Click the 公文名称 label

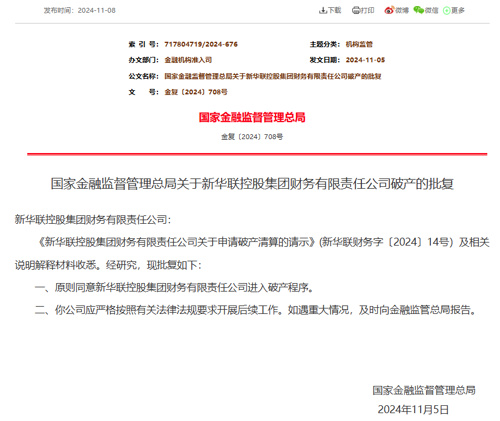click(x=144, y=76)
